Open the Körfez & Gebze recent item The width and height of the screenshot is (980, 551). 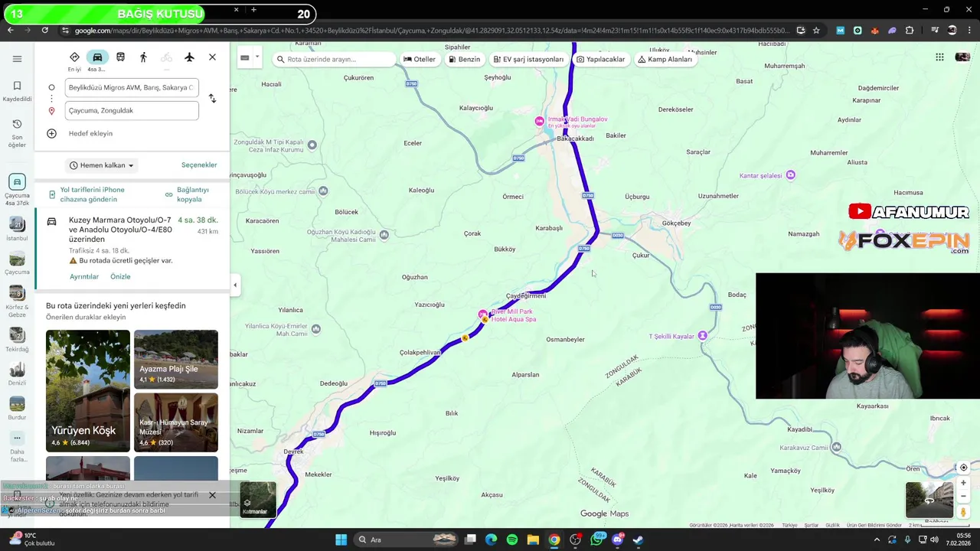(x=17, y=303)
